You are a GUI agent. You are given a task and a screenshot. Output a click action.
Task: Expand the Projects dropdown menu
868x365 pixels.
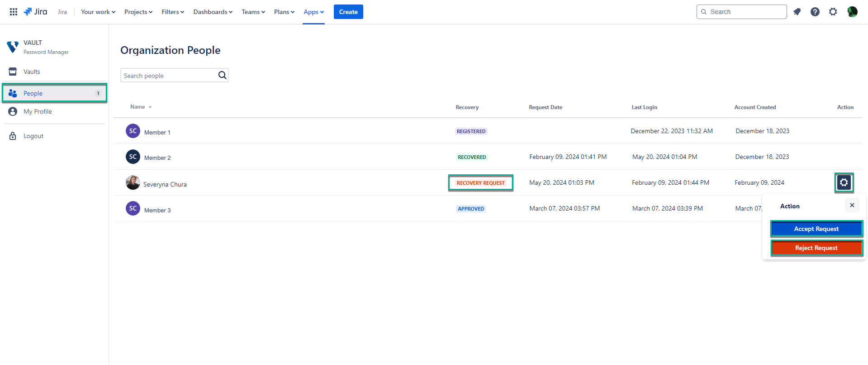click(138, 12)
